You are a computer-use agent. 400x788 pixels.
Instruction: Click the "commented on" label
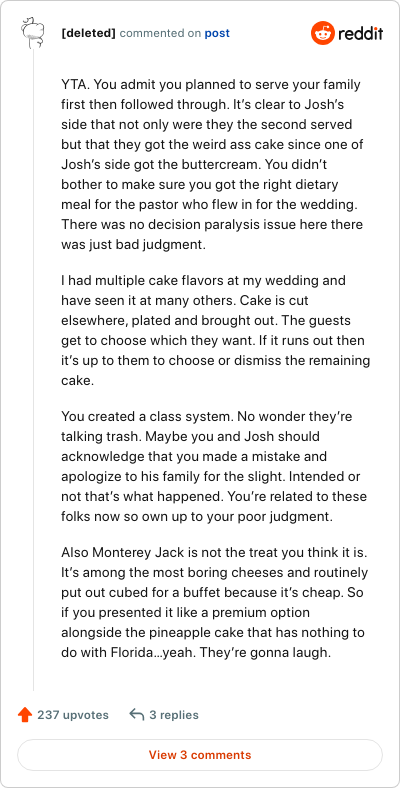[x=160, y=34]
